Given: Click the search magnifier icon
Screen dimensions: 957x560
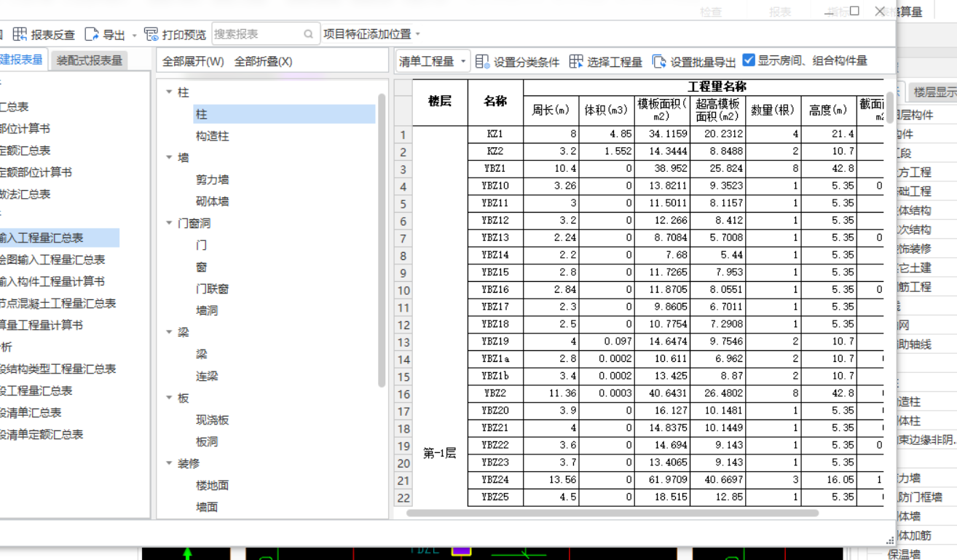Looking at the screenshot, I should coord(309,34).
